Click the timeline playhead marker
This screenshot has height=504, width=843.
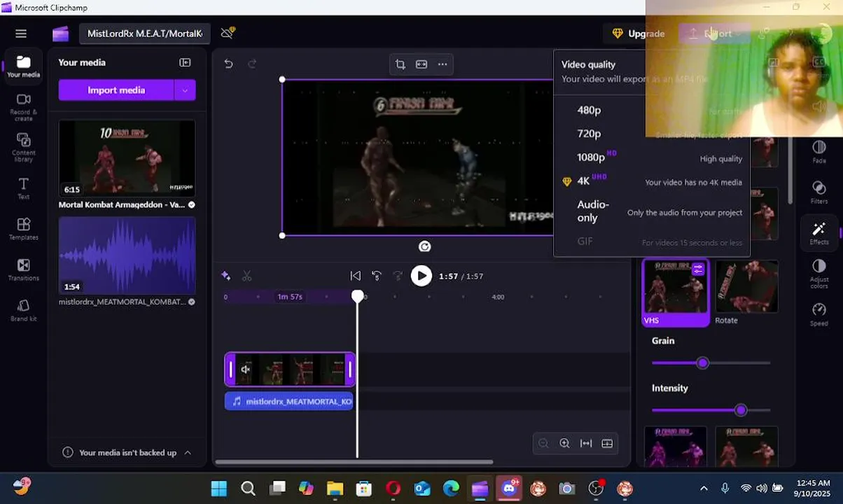(357, 297)
